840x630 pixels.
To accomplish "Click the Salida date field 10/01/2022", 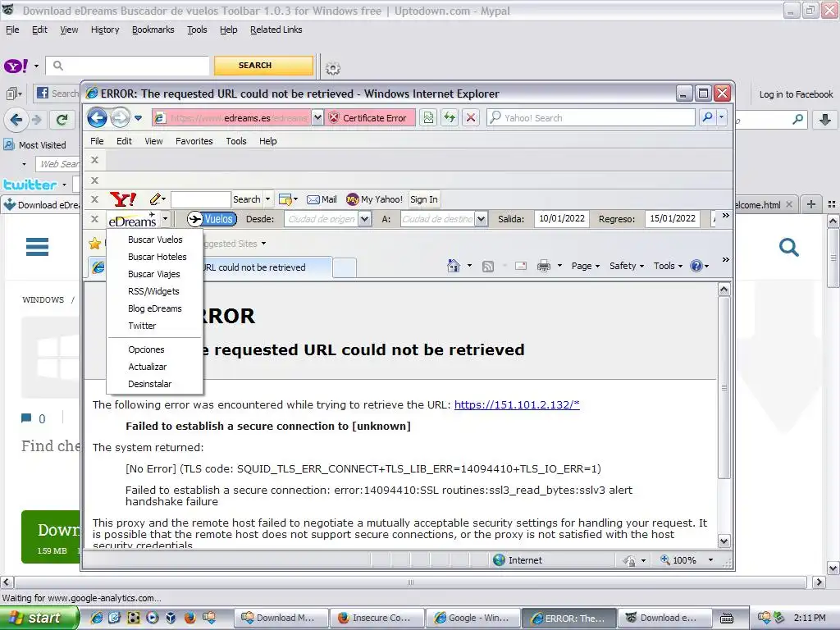I will point(561,218).
